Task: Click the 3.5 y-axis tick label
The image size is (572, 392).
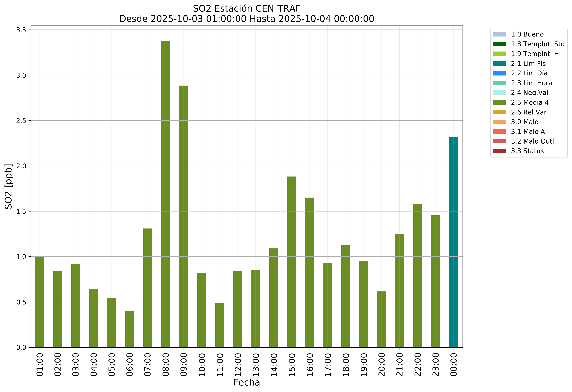Action: [21, 30]
